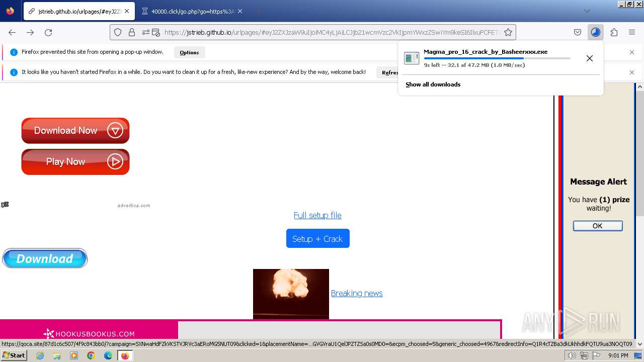
Task: Reload the current page
Action: point(48,32)
